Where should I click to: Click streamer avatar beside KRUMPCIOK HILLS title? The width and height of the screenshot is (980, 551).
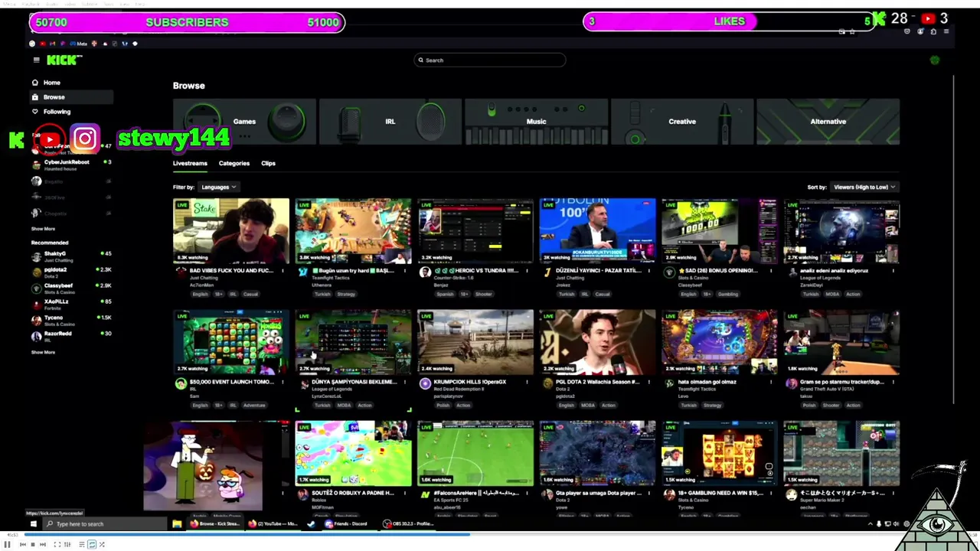click(424, 383)
